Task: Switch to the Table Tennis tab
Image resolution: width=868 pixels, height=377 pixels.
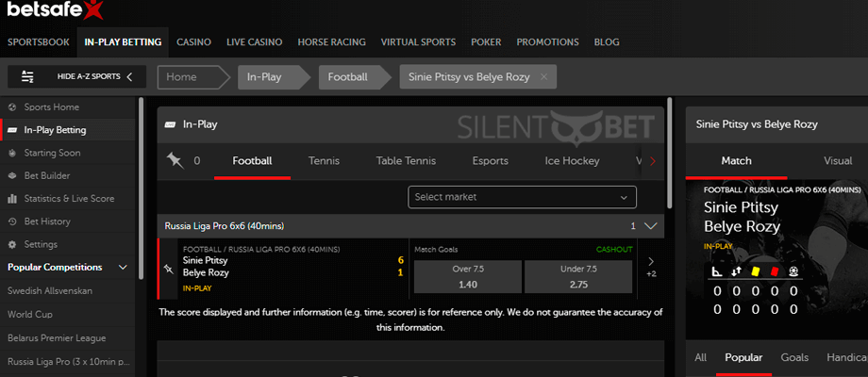Action: [406, 161]
